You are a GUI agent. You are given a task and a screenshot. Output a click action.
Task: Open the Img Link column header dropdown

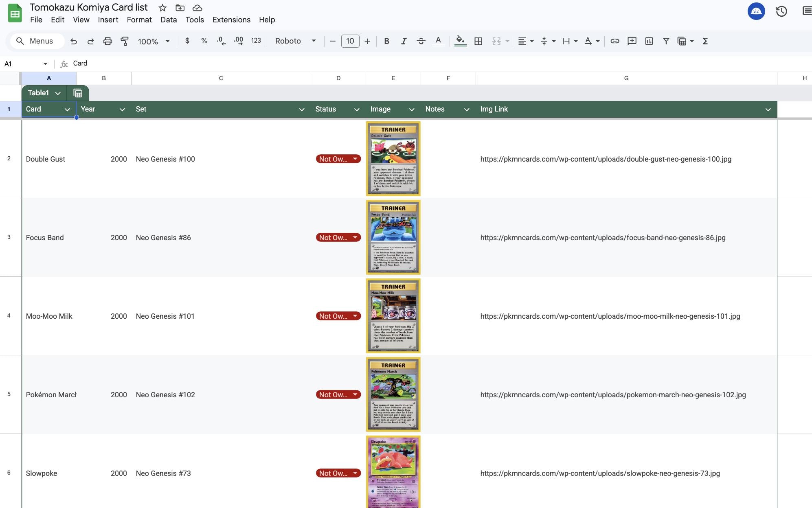click(x=768, y=109)
